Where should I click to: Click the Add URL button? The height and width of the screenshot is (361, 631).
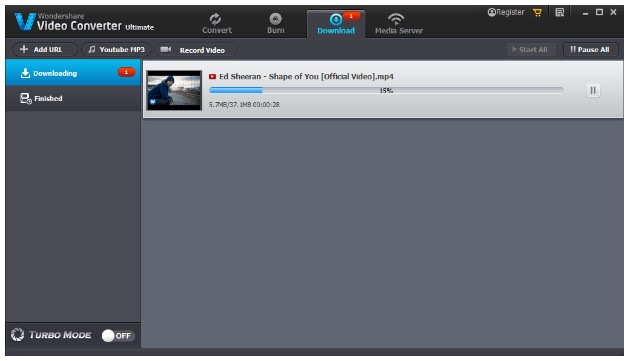[x=44, y=50]
